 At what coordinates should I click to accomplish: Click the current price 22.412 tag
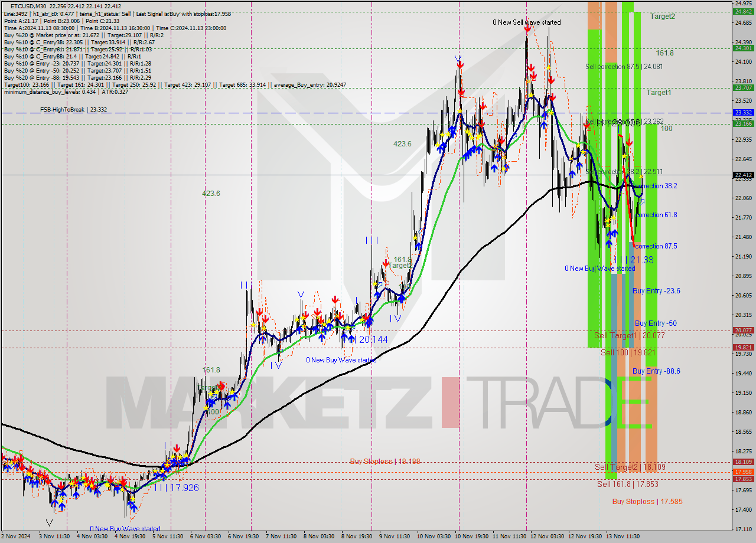pyautogui.click(x=743, y=175)
